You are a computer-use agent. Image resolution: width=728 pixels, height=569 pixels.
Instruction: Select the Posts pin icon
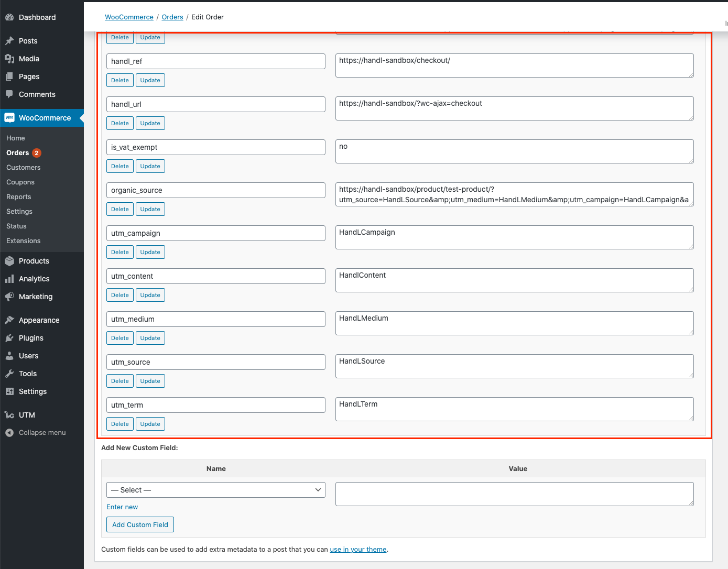pos(10,40)
